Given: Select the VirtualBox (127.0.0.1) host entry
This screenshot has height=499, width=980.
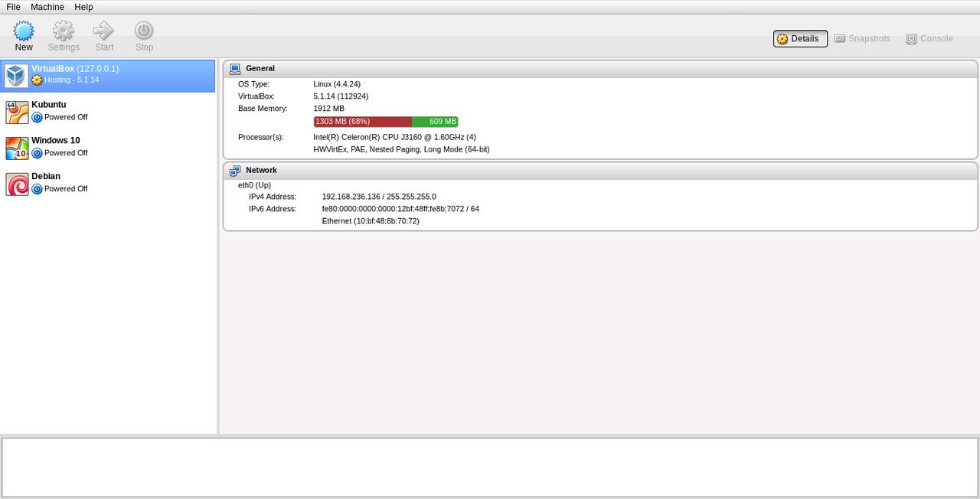Looking at the screenshot, I should coord(108,76).
